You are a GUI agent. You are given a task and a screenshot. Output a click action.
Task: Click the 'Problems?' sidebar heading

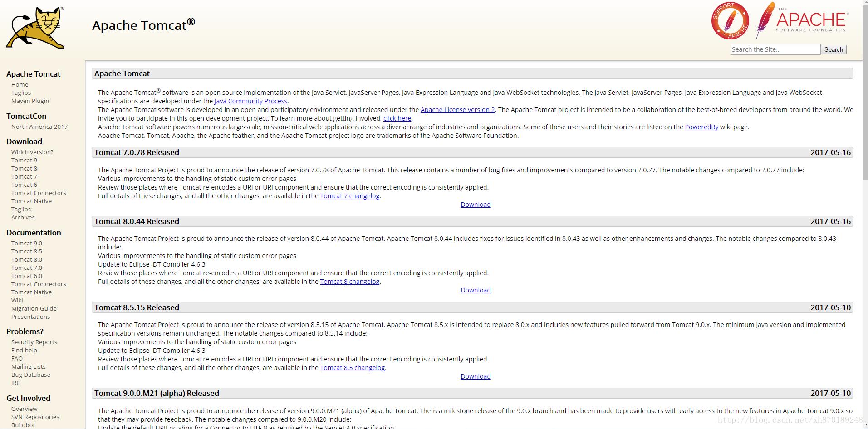point(25,331)
